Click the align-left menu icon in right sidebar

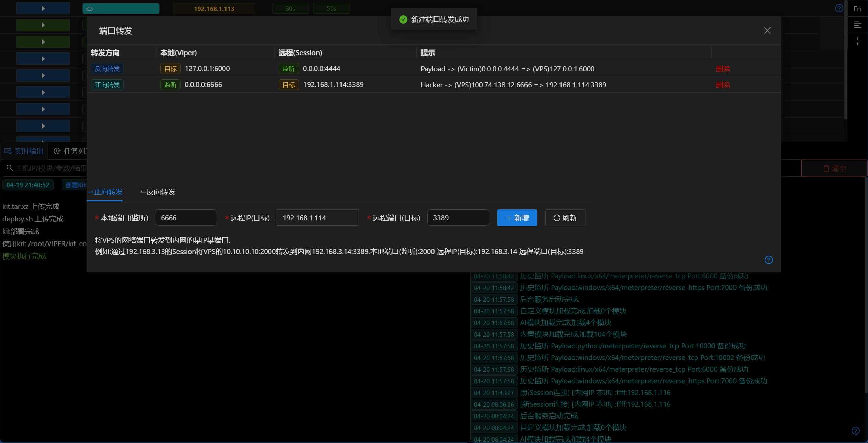(x=857, y=25)
